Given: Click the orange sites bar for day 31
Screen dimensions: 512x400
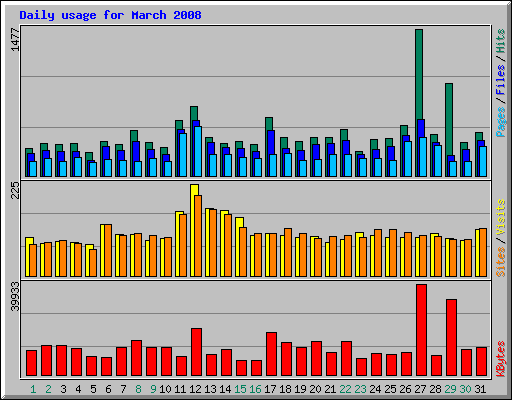Looking at the screenshot, I should point(483,252).
